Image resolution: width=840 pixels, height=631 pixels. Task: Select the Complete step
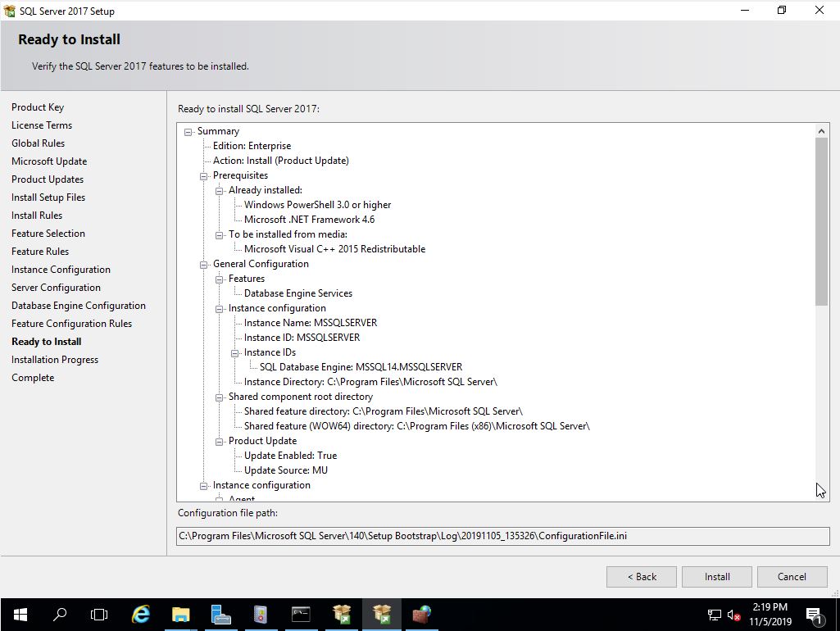[x=34, y=378]
